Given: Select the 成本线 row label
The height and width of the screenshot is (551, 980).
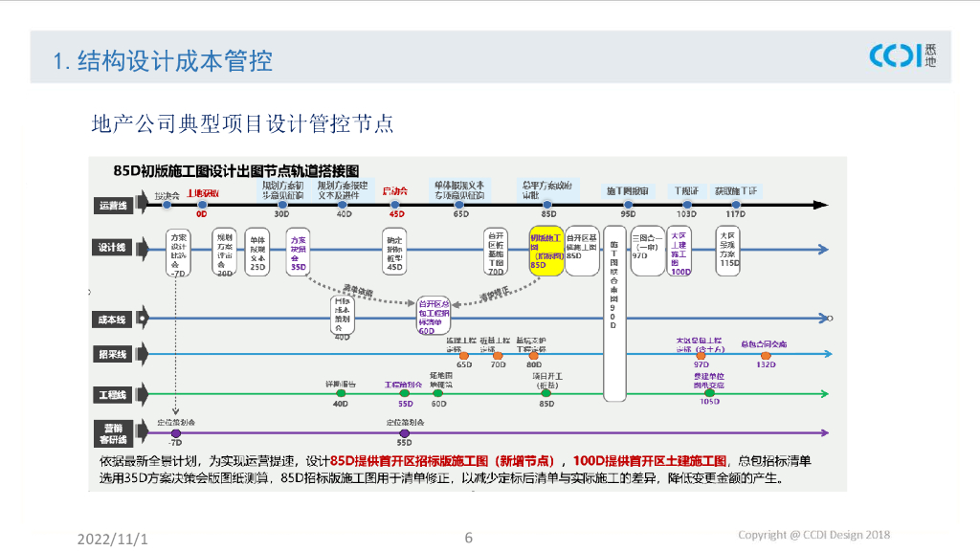Looking at the screenshot, I should 113,320.
